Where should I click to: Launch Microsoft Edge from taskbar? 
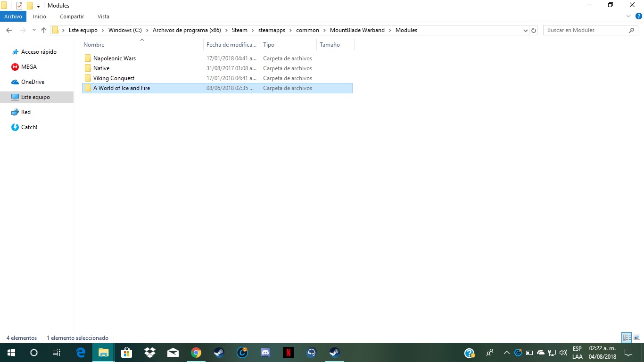point(81,353)
